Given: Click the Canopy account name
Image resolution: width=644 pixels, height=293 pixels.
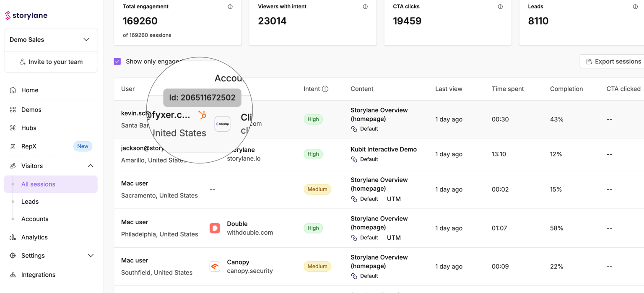Looking at the screenshot, I should (x=238, y=262).
